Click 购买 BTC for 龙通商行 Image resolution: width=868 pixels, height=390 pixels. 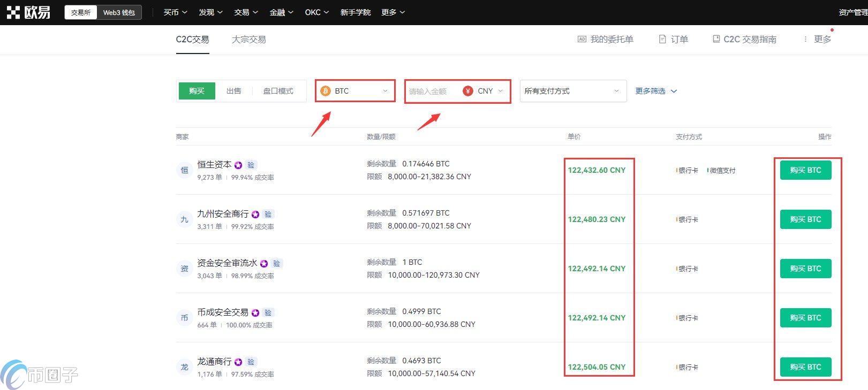point(805,367)
